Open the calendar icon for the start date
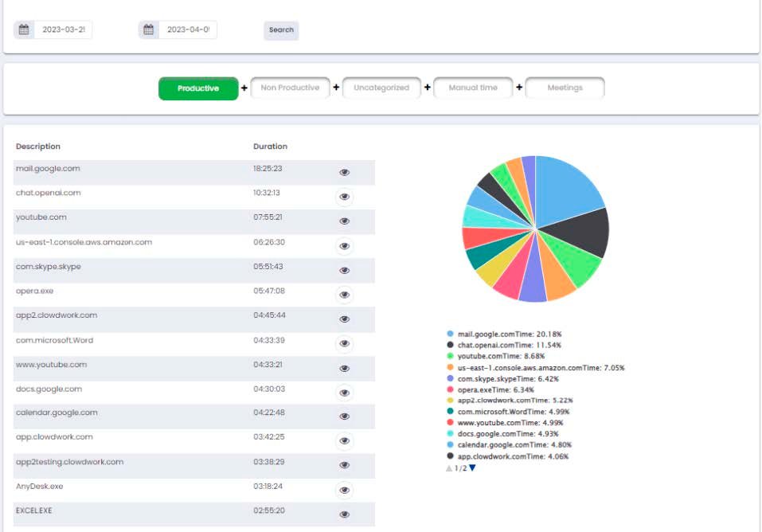Viewport: 762px width, 532px height. [24, 29]
